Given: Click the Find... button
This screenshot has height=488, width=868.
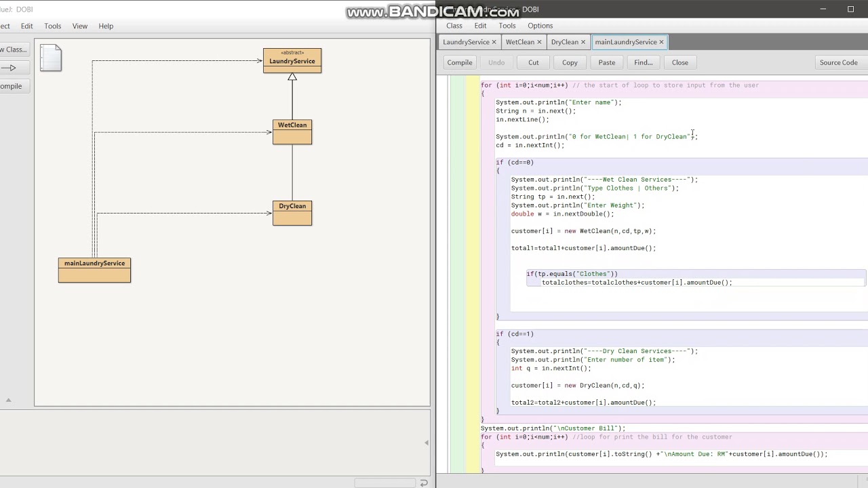Looking at the screenshot, I should coord(643,62).
